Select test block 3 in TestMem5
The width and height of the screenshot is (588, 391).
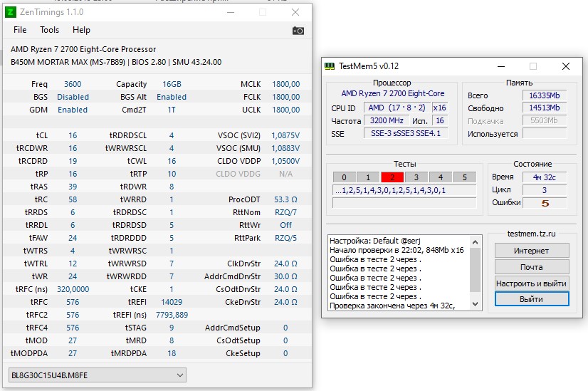[x=416, y=177]
